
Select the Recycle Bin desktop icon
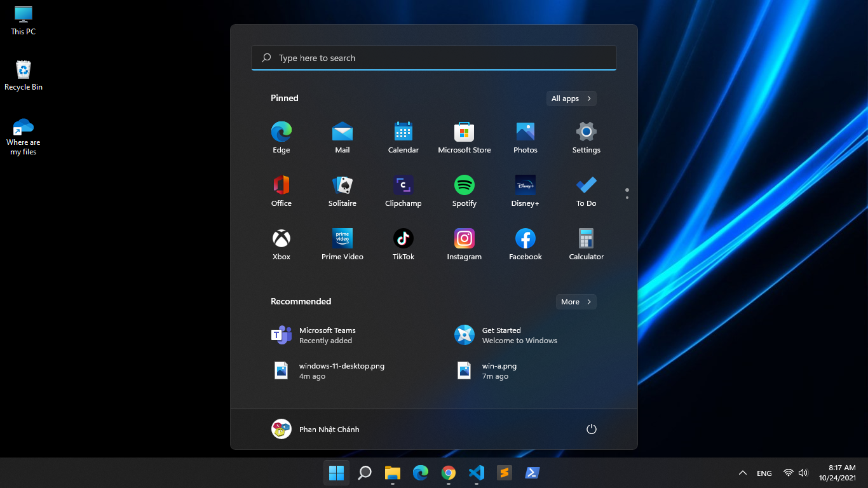pyautogui.click(x=24, y=76)
